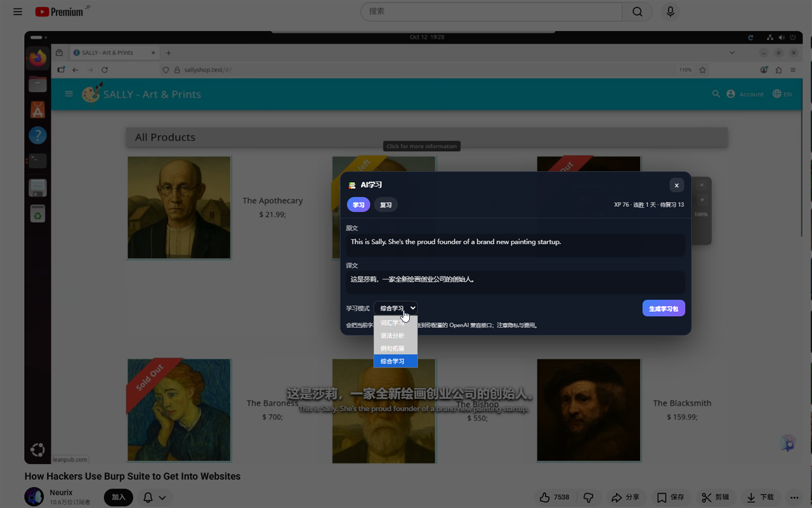Click the 加入 join button
This screenshot has width=812, height=508.
click(118, 497)
